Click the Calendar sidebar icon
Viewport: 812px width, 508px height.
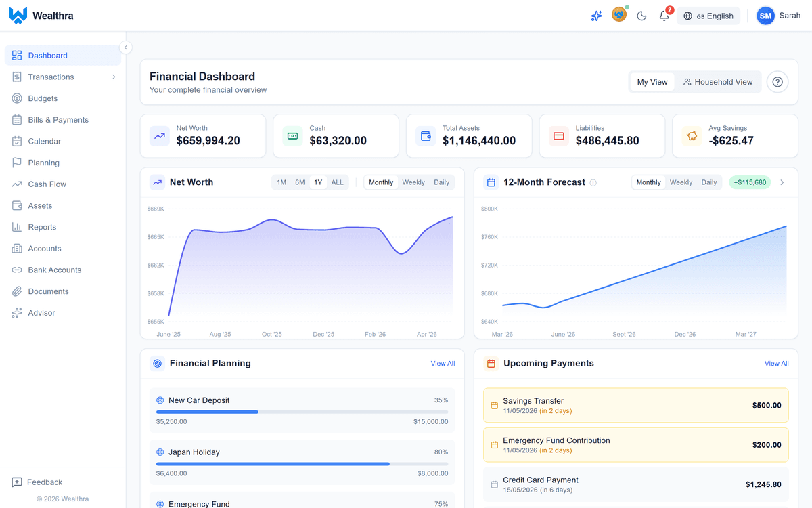point(17,142)
